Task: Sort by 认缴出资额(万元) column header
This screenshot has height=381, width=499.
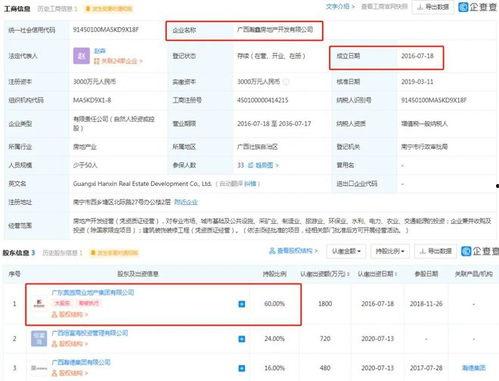Action: click(x=325, y=274)
